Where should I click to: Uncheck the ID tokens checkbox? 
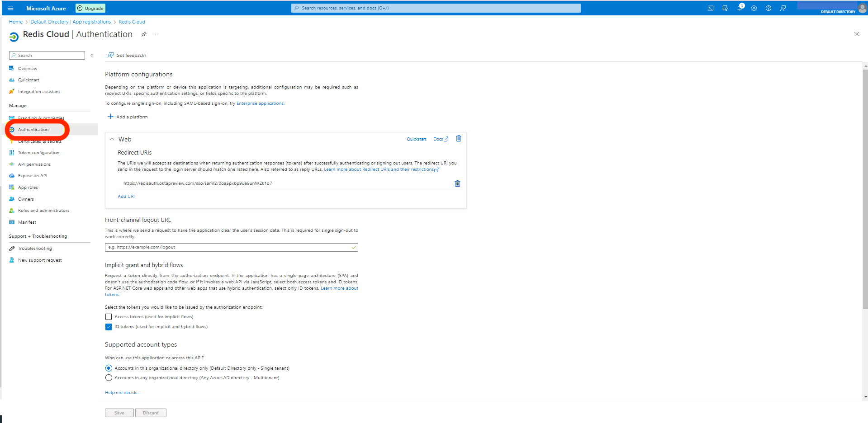(109, 327)
